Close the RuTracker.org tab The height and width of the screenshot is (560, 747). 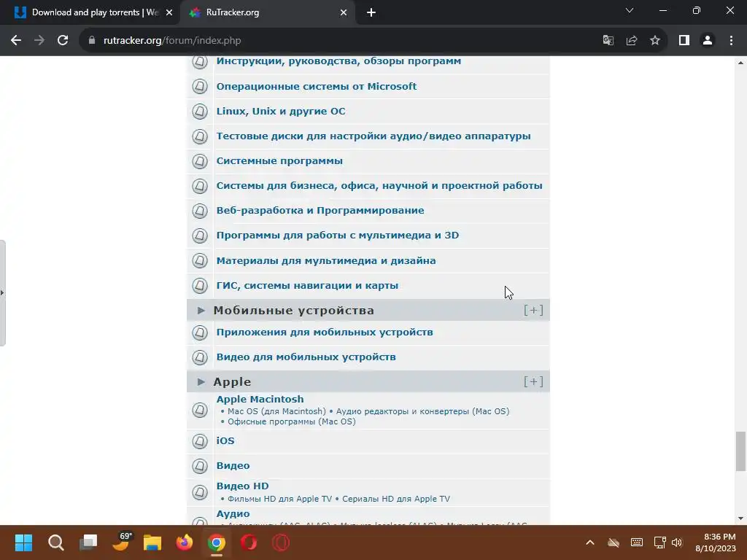(344, 13)
